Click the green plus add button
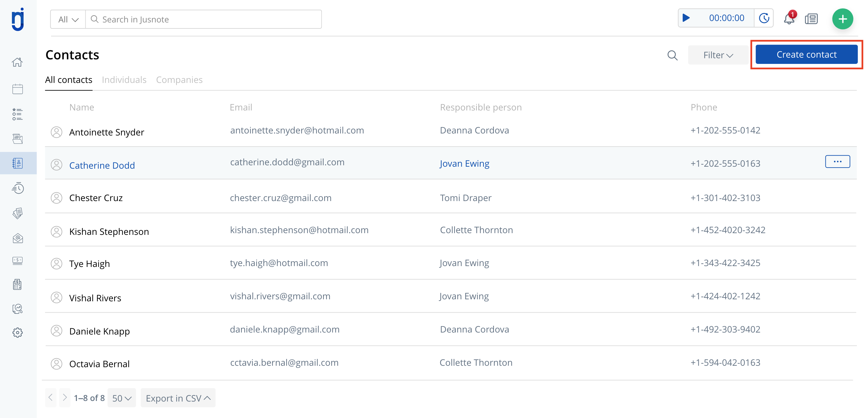Image resolution: width=868 pixels, height=418 pixels. click(842, 19)
